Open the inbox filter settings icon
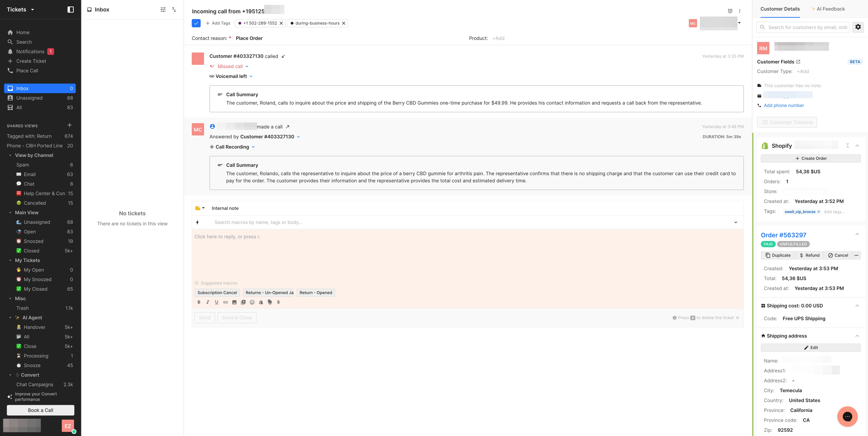 (x=163, y=10)
